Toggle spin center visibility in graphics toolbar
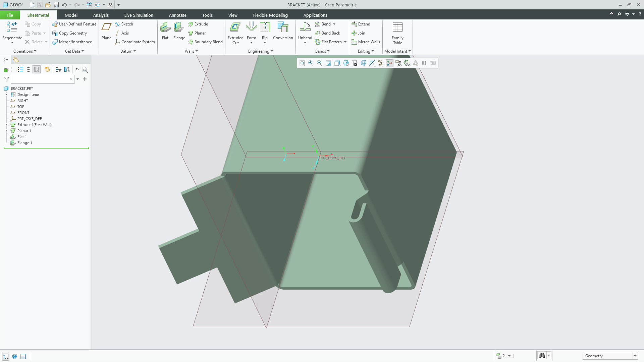The width and height of the screenshot is (644, 362). [389, 63]
